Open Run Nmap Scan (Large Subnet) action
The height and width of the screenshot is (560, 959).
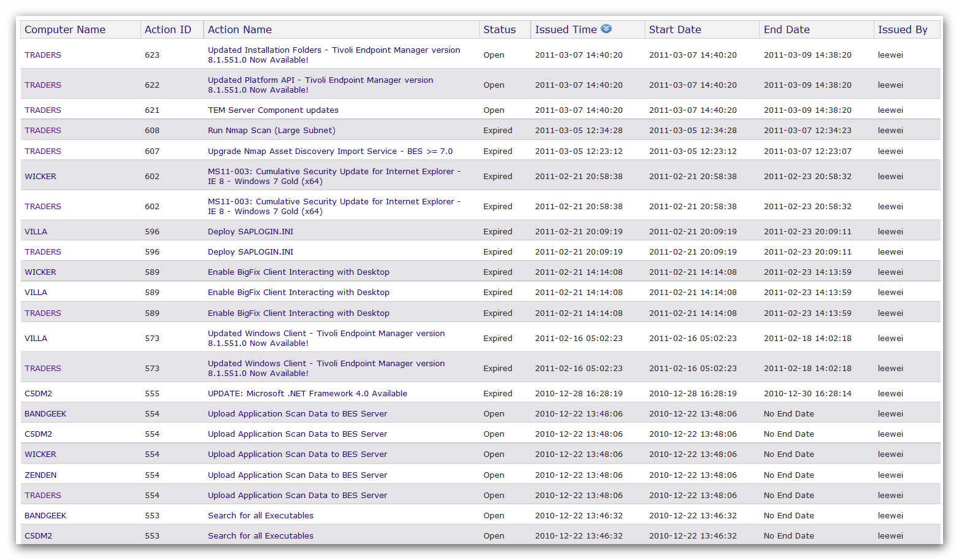click(x=271, y=131)
